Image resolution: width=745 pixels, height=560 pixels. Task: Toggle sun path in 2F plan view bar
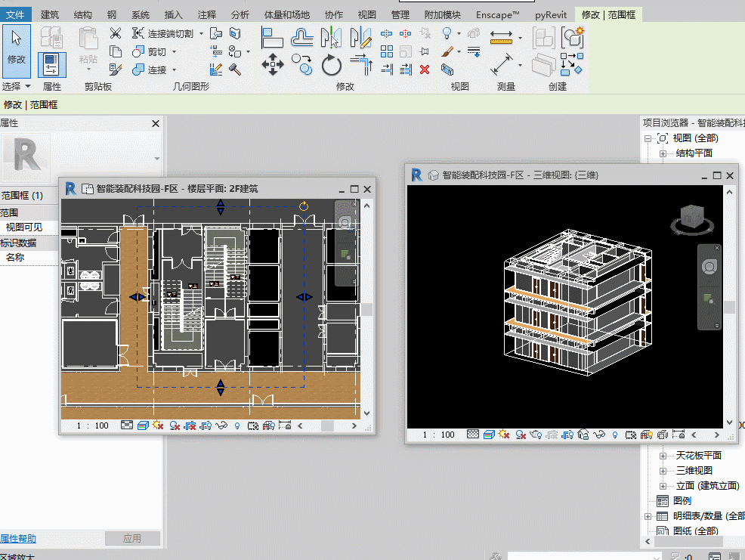(157, 426)
